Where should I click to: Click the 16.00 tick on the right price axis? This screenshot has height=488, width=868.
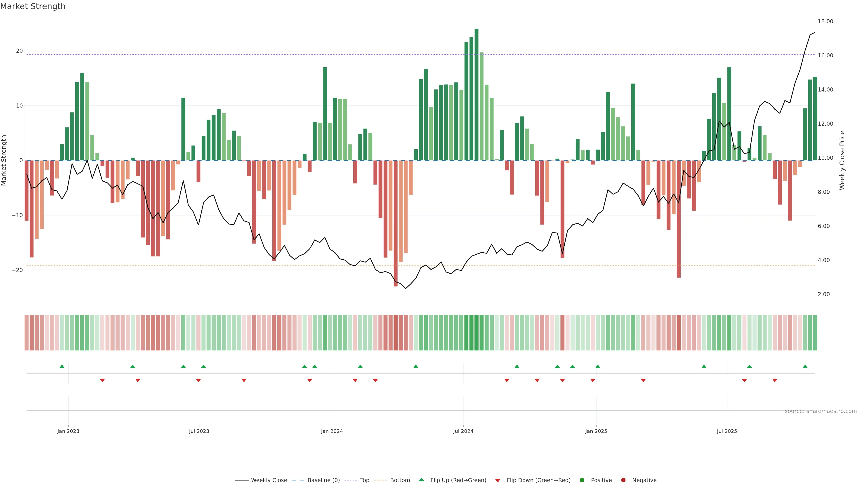825,56
